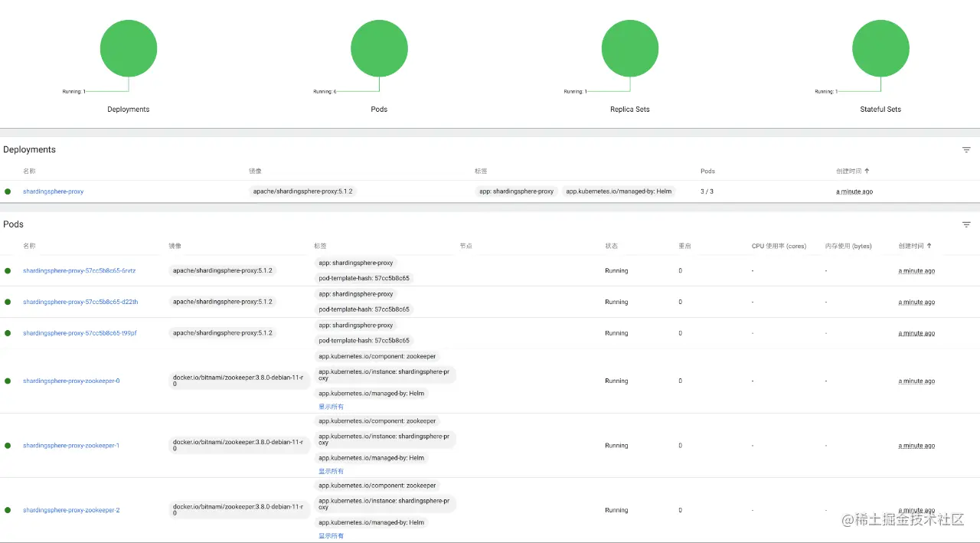980x543 pixels.
Task: Click Pods table 名称 column header
Action: click(29, 246)
